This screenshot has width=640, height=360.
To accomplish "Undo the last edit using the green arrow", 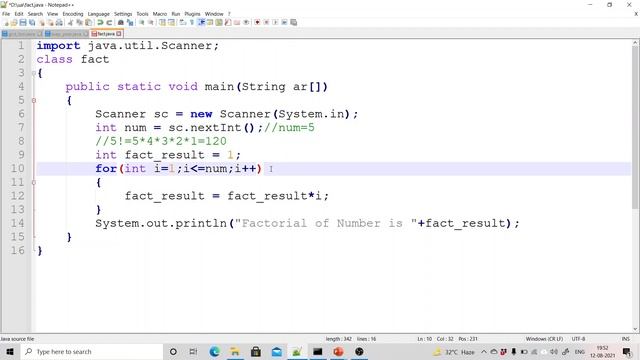I will coord(100,22).
